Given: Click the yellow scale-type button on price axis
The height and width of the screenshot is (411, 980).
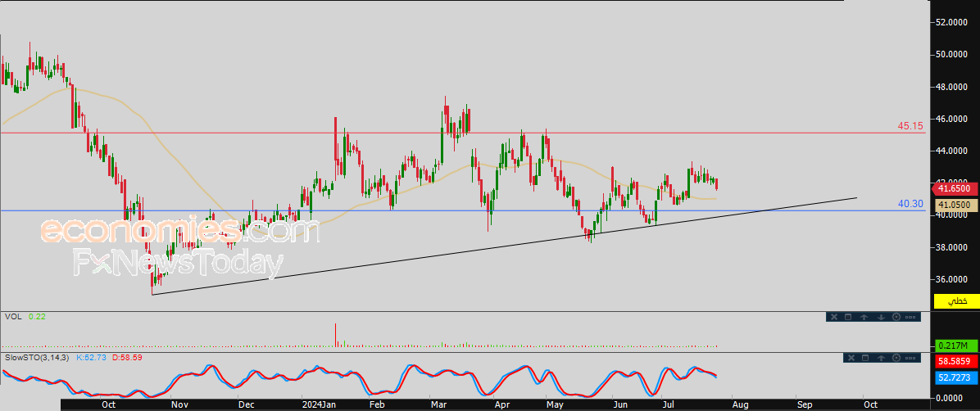Looking at the screenshot, I should (955, 301).
